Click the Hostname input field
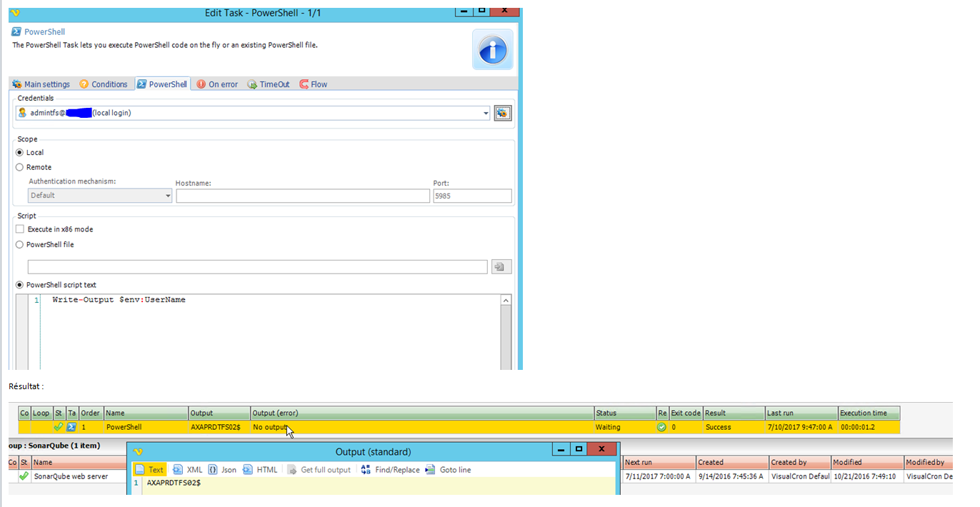Screen dimensions: 980x507 point(303,196)
